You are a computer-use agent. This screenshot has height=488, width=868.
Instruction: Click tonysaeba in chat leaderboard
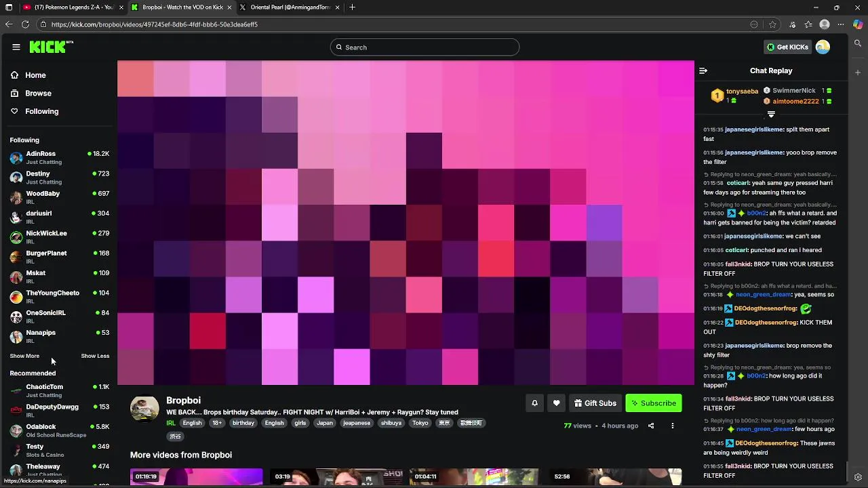pyautogui.click(x=742, y=91)
